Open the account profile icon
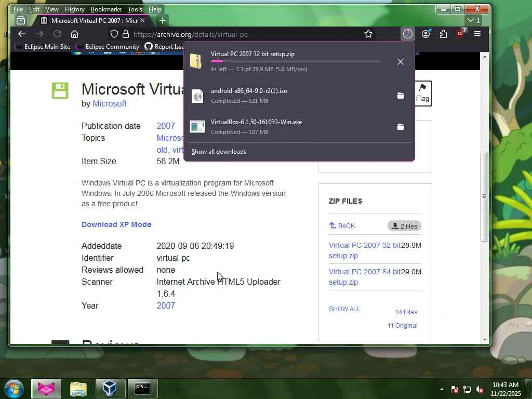The height and width of the screenshot is (399, 532). (426, 34)
